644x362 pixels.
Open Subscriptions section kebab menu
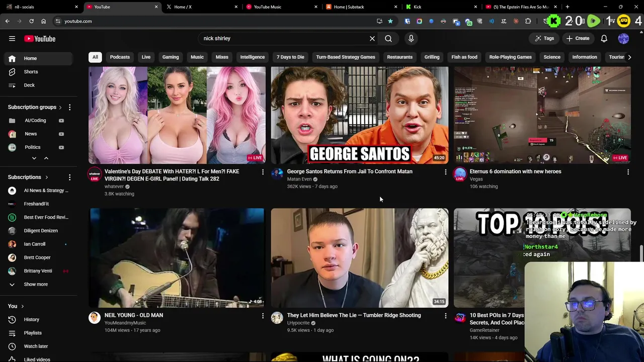[x=69, y=177]
